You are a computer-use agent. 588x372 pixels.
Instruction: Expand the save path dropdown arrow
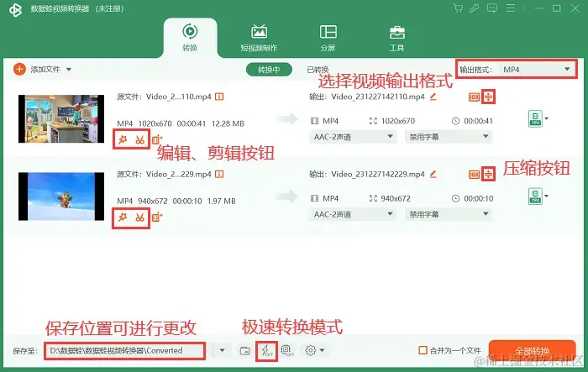click(x=222, y=351)
